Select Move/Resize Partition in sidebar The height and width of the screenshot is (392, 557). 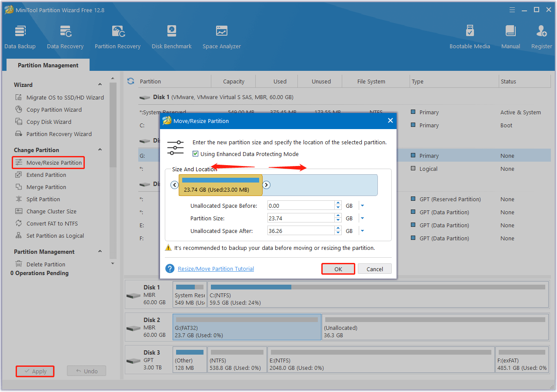pos(48,163)
